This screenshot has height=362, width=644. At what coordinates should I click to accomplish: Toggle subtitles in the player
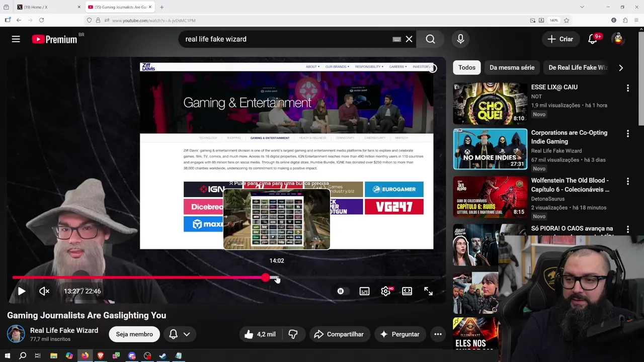point(364,291)
